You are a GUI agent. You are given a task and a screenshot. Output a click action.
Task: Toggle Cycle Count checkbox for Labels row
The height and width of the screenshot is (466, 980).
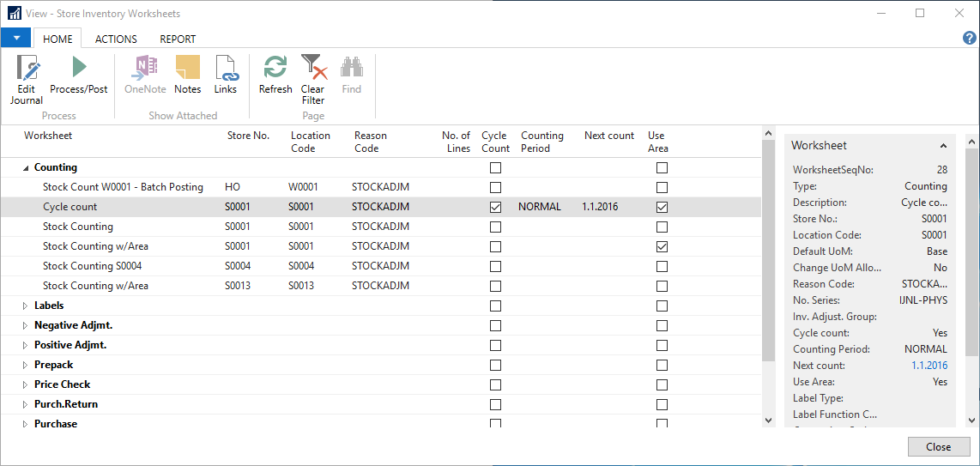point(495,306)
